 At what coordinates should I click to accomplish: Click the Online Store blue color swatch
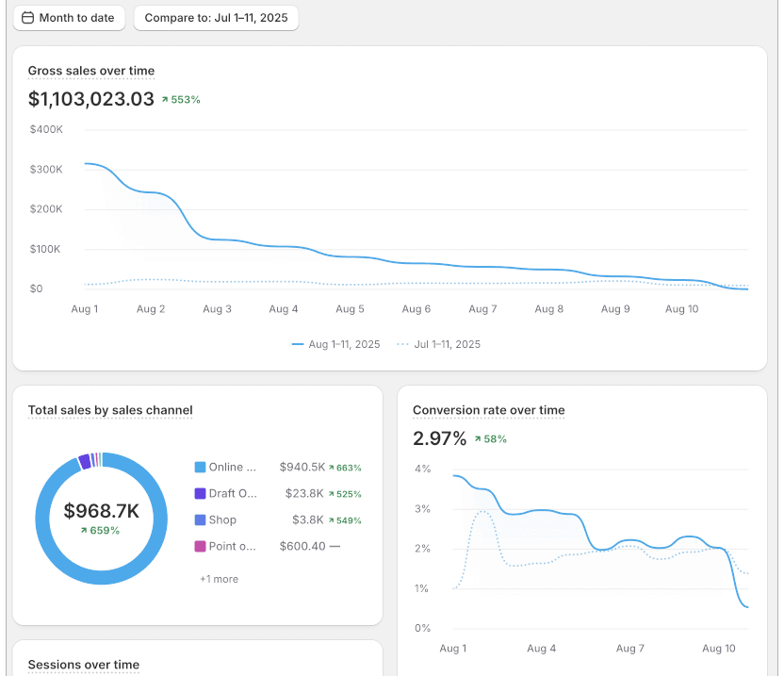200,468
